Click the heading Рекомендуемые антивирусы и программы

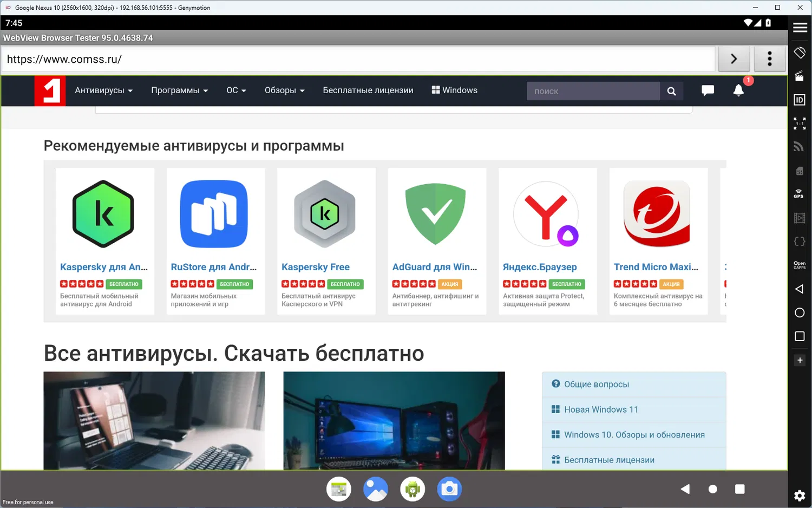click(194, 146)
